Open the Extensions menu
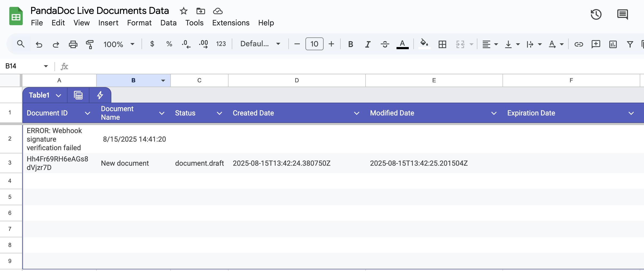This screenshot has height=271, width=644. (x=231, y=23)
